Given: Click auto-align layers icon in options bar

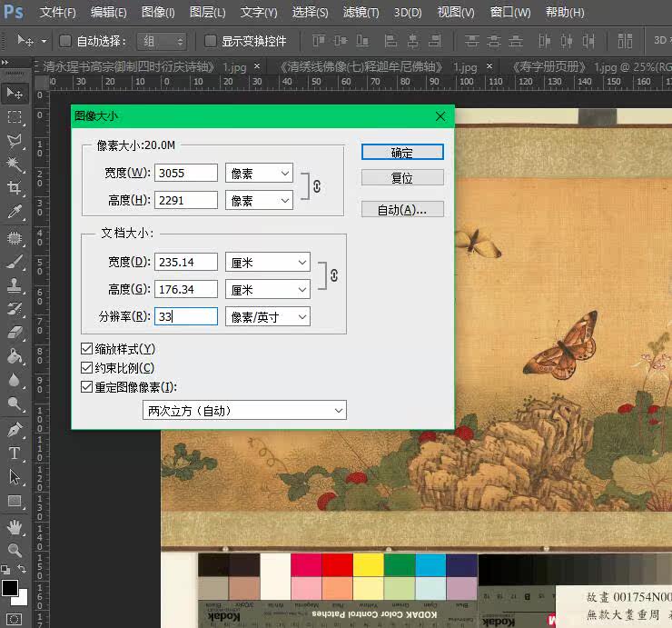Looking at the screenshot, I should (625, 41).
